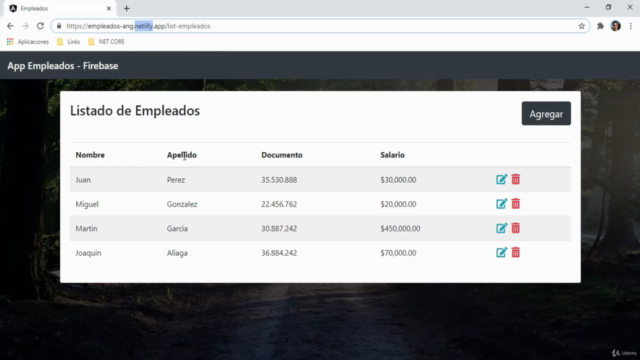Select the Empleados browser tab
Viewport: 640px width, 360px height.
point(60,9)
